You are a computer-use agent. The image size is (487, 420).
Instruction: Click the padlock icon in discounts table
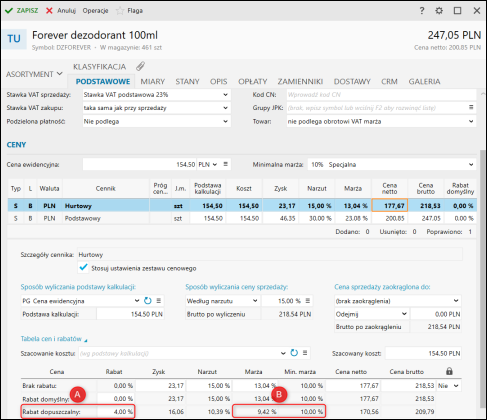coord(449,371)
